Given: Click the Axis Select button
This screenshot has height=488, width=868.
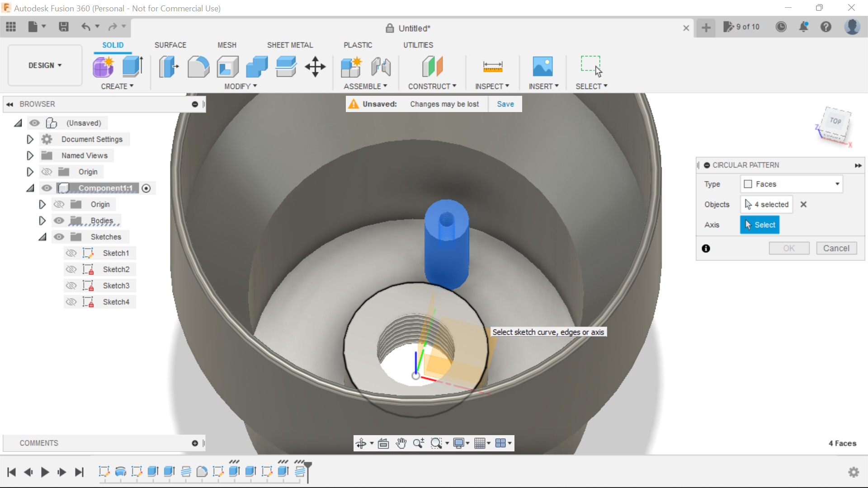Looking at the screenshot, I should (759, 225).
